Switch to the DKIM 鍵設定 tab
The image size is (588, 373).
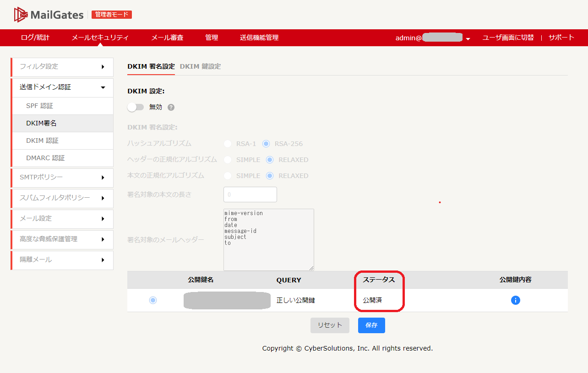pyautogui.click(x=200, y=66)
